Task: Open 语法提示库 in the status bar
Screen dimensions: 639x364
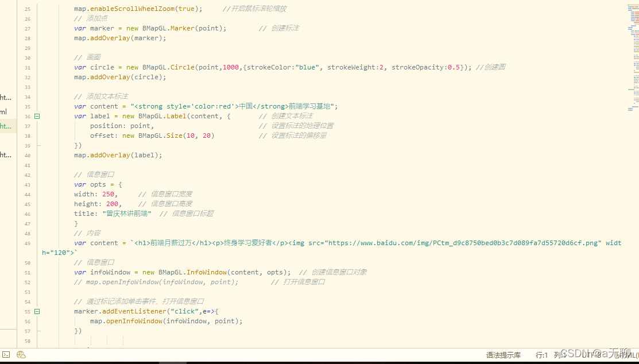Action: pyautogui.click(x=504, y=355)
